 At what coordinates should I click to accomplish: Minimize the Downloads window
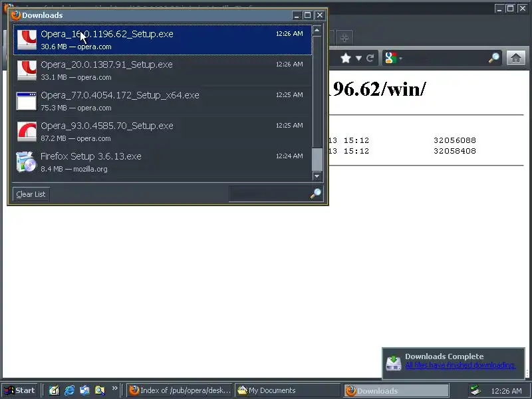click(297, 15)
